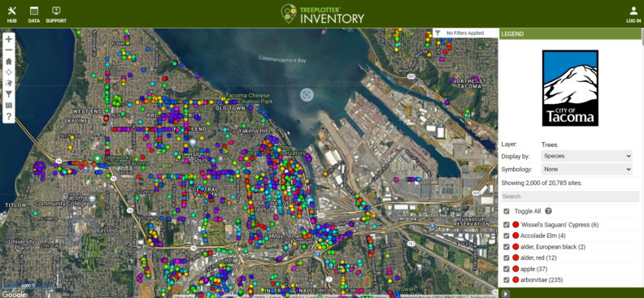Click the 'SKYLINE' map label
644x298 pixels.
pos(76,121)
